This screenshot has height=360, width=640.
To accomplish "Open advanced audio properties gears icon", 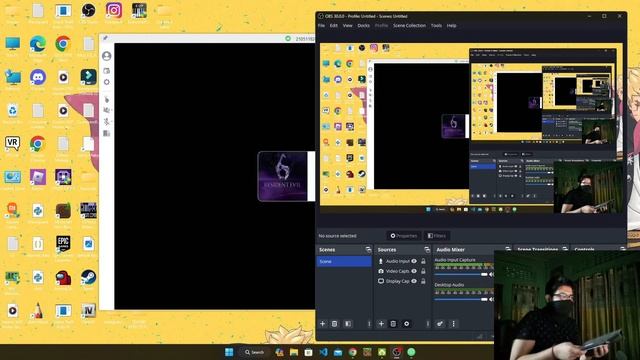I will click(x=440, y=324).
